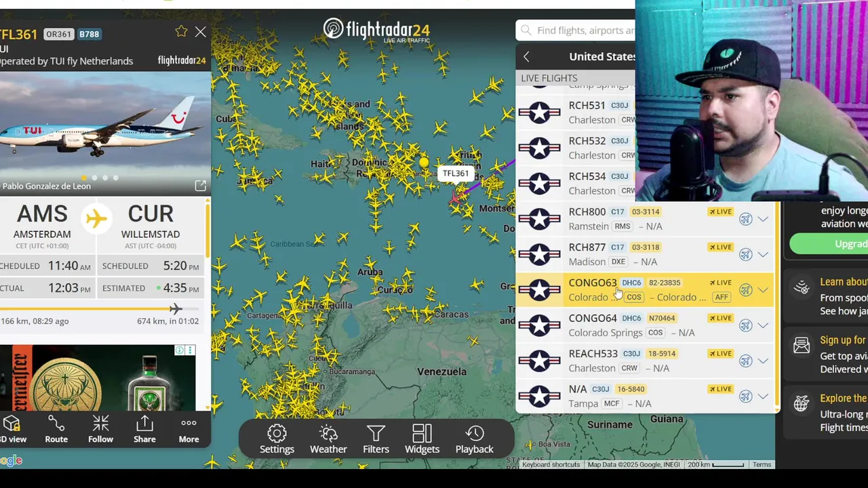Show REACH533 on the map

pos(745,361)
